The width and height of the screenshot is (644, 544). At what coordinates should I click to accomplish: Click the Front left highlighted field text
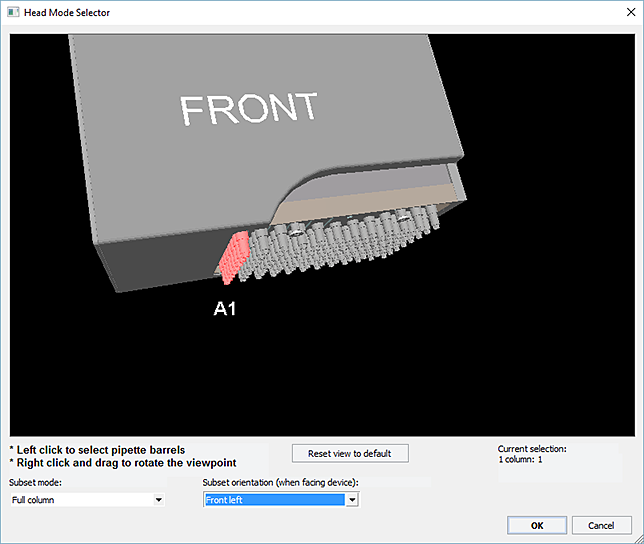tap(224, 500)
